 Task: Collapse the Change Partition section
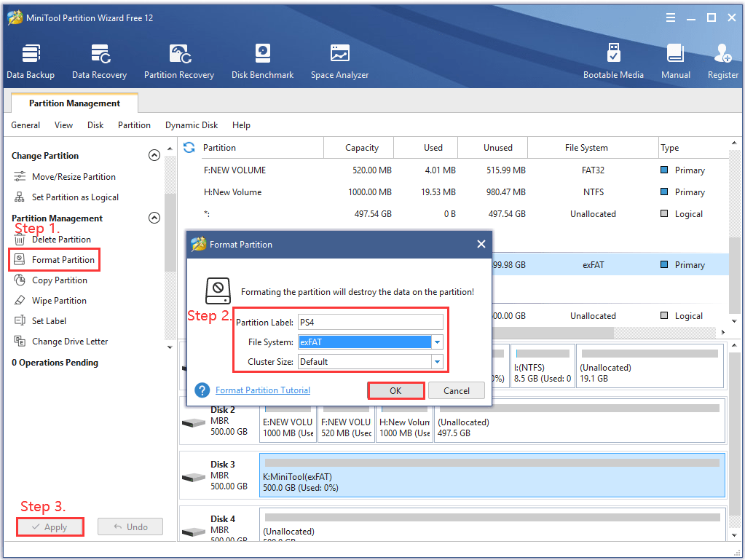click(154, 155)
